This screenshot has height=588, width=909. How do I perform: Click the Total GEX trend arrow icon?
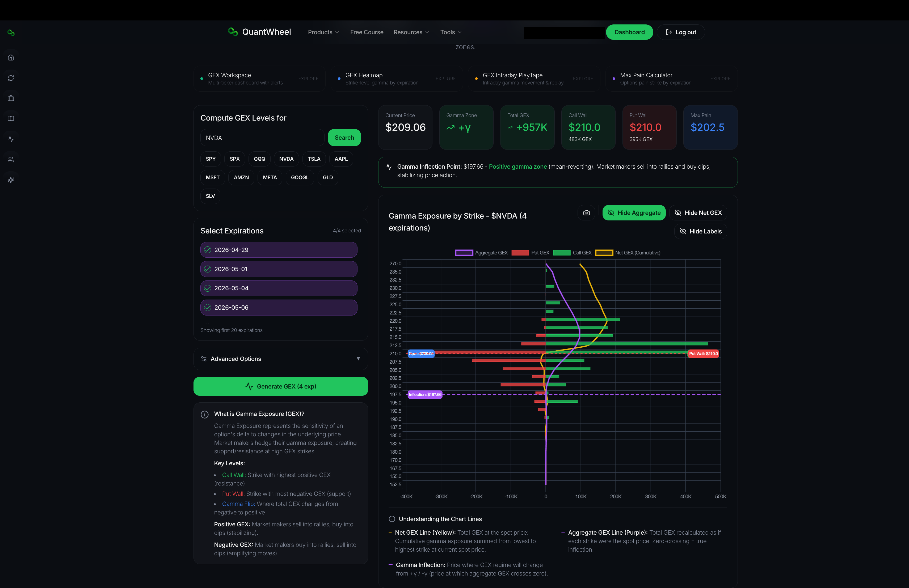point(510,127)
